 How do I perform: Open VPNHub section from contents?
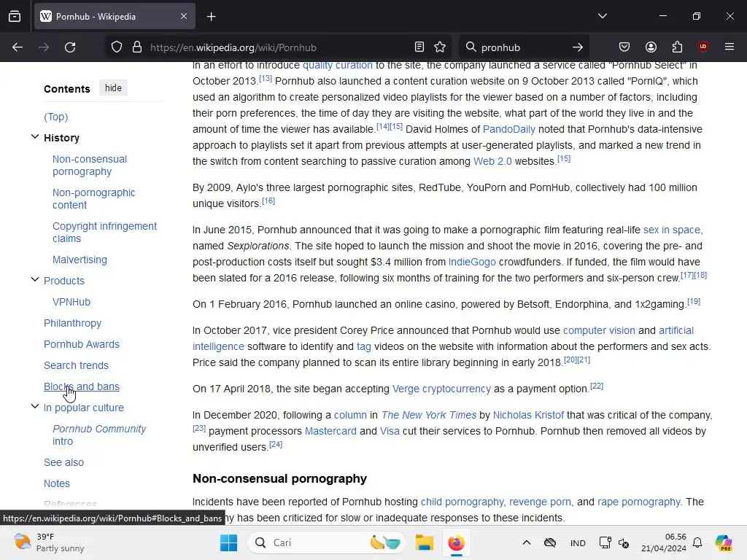coord(71,302)
